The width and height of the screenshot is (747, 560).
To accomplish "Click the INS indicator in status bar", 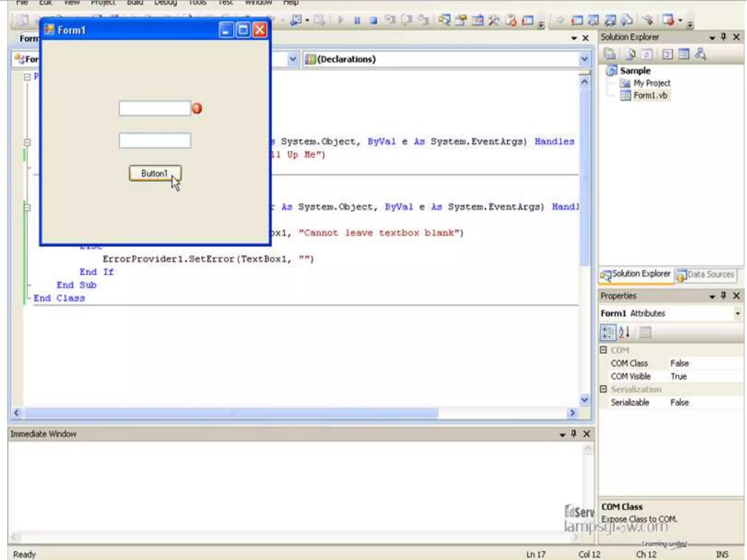I will tap(722, 554).
